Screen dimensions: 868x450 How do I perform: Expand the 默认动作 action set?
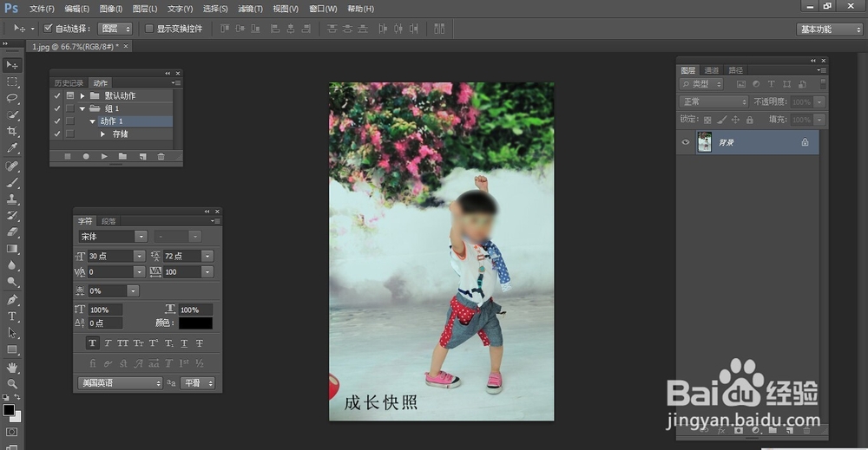(x=82, y=95)
